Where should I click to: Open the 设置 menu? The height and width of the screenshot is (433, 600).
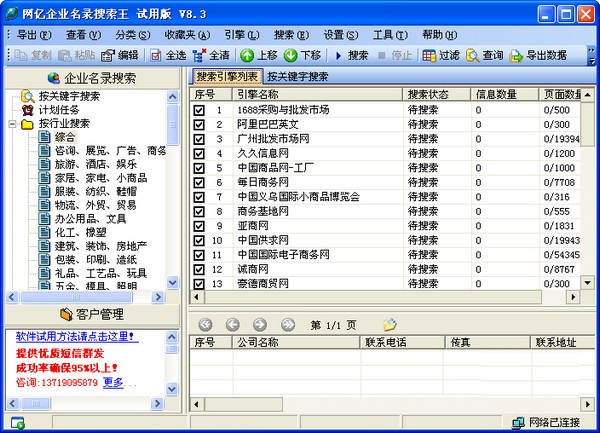[x=341, y=35]
